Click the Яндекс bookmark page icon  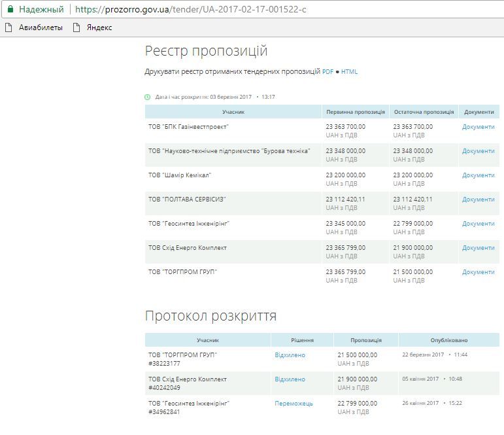pyautogui.click(x=76, y=27)
